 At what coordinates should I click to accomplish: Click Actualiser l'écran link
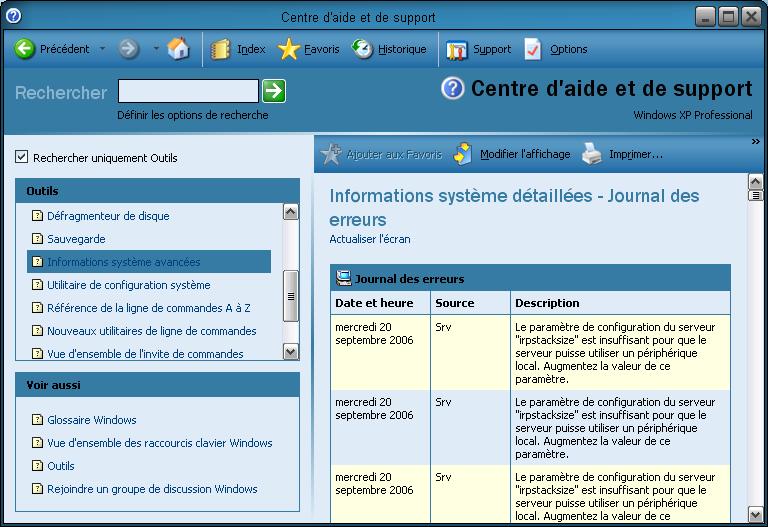[369, 239]
